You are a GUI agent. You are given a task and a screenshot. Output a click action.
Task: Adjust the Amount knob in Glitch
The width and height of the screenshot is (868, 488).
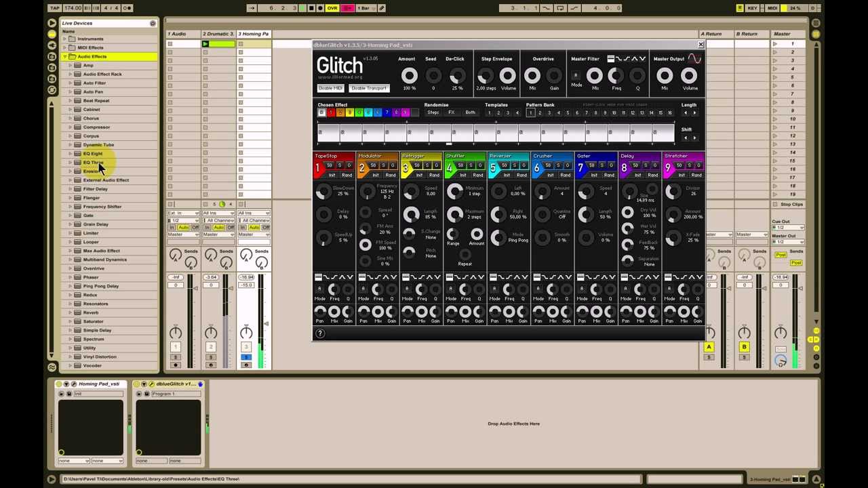click(x=409, y=76)
